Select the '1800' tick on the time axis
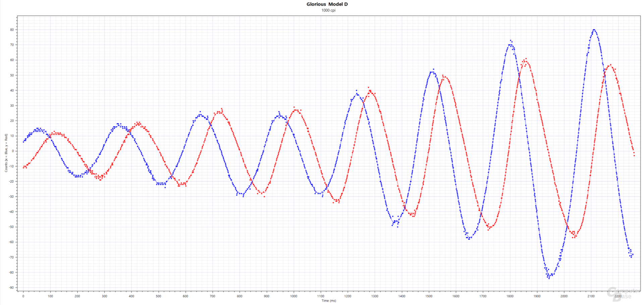This screenshot has width=644, height=305. click(x=510, y=296)
